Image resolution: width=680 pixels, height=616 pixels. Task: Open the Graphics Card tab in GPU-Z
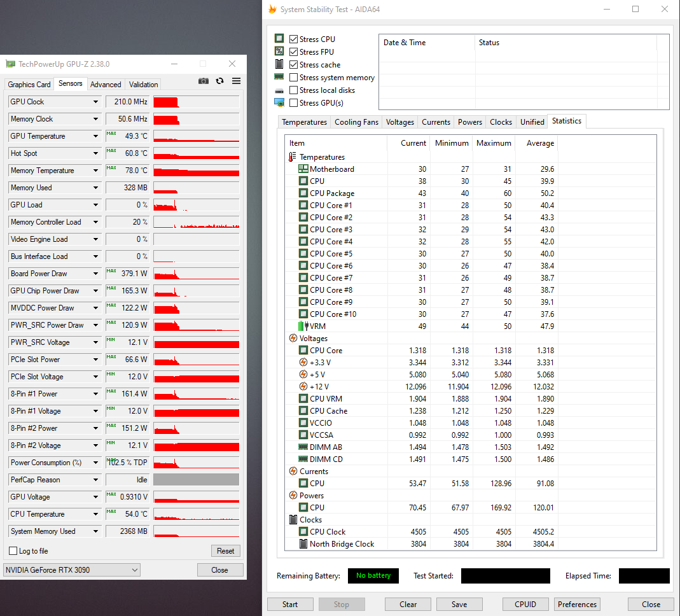pyautogui.click(x=29, y=85)
